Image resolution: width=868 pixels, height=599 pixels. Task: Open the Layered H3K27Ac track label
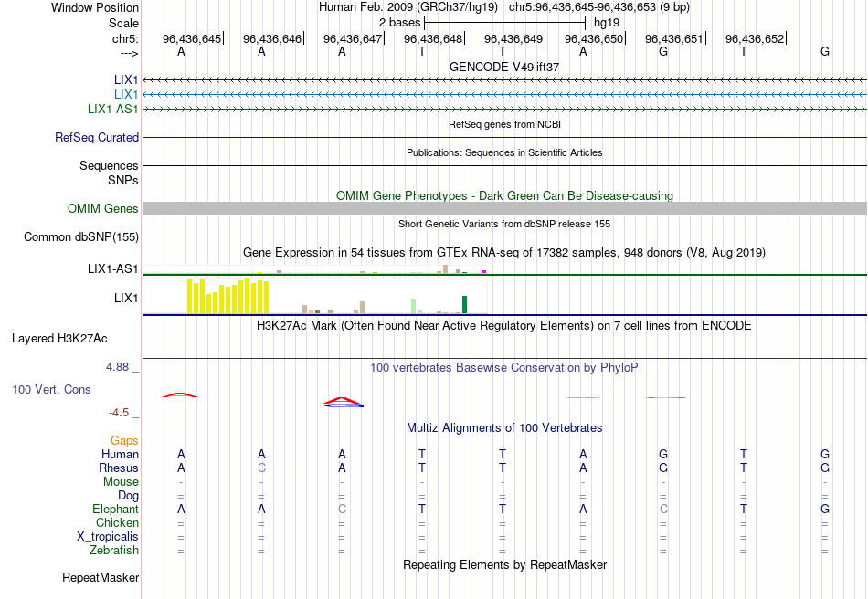pyautogui.click(x=59, y=339)
